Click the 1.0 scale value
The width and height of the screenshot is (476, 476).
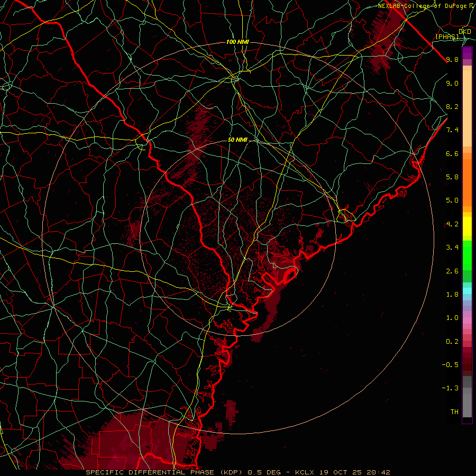(x=452, y=318)
